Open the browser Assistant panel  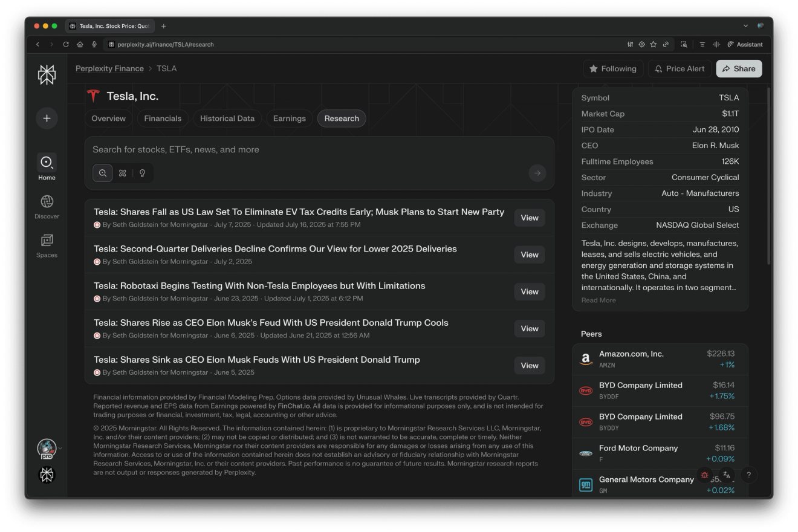pos(745,44)
